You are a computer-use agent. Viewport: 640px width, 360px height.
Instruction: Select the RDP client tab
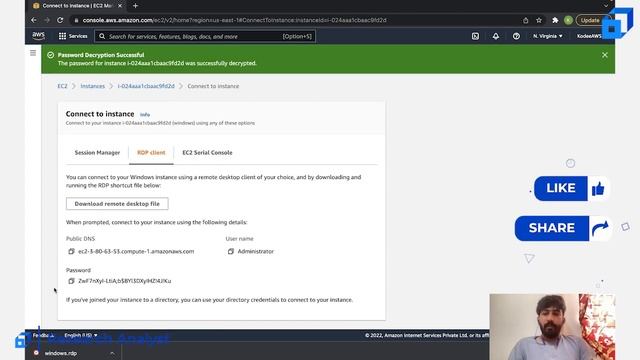(151, 153)
